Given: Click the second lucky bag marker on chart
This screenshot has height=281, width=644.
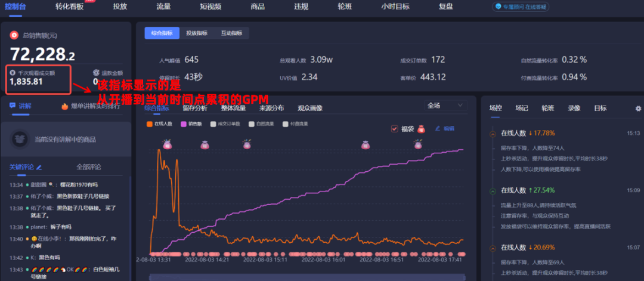Looking at the screenshot, I should click(205, 144).
